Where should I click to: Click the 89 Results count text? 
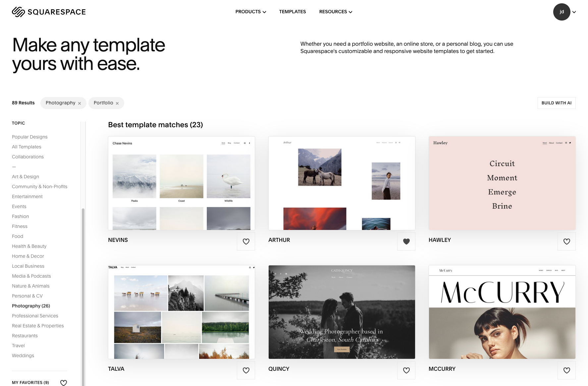pos(23,103)
